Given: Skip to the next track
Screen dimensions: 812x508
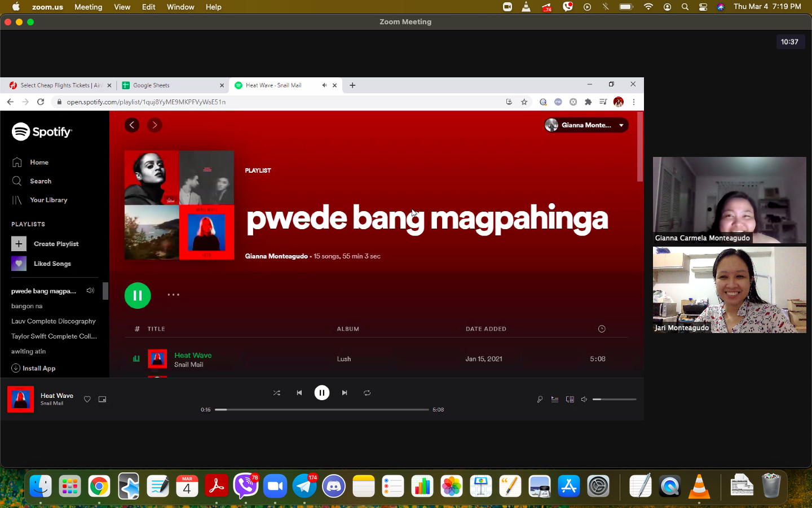Looking at the screenshot, I should coord(345,393).
